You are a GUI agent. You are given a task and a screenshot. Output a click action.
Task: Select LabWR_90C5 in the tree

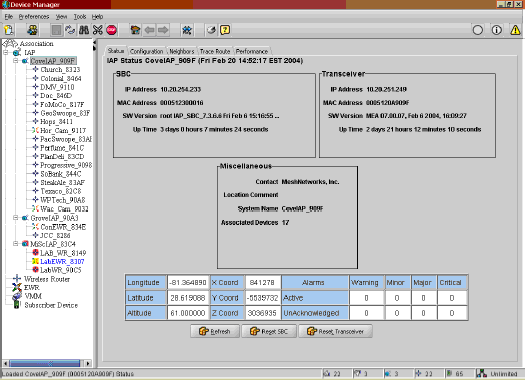click(x=61, y=270)
